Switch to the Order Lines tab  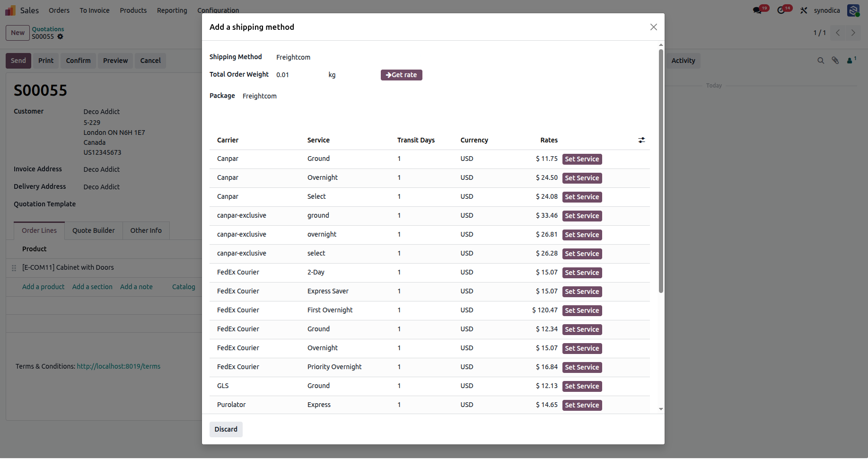click(x=39, y=230)
